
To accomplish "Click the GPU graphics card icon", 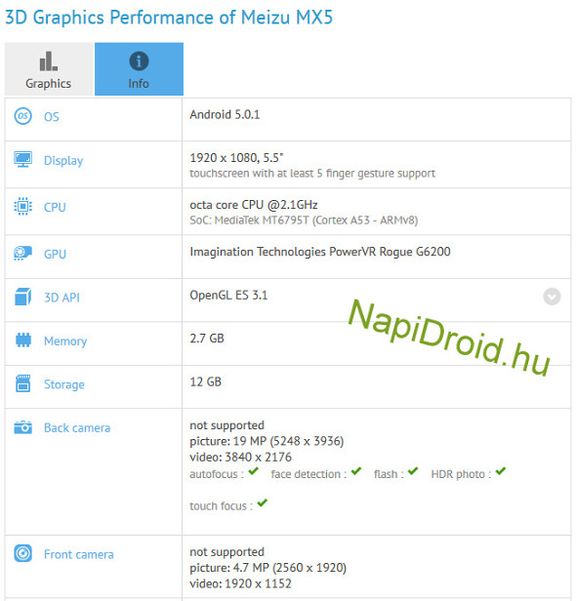I will [x=23, y=253].
